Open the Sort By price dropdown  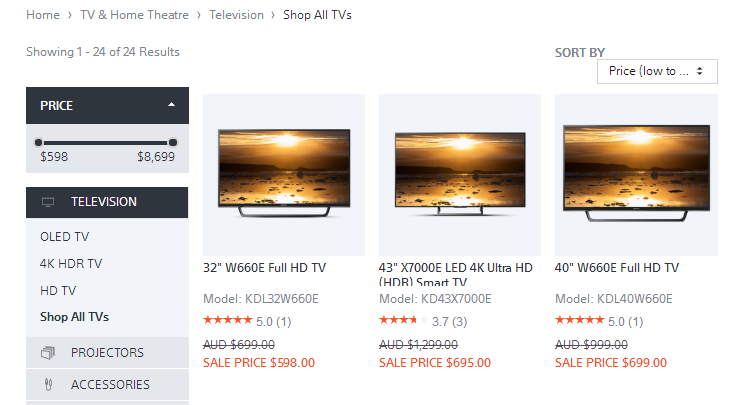click(x=657, y=71)
